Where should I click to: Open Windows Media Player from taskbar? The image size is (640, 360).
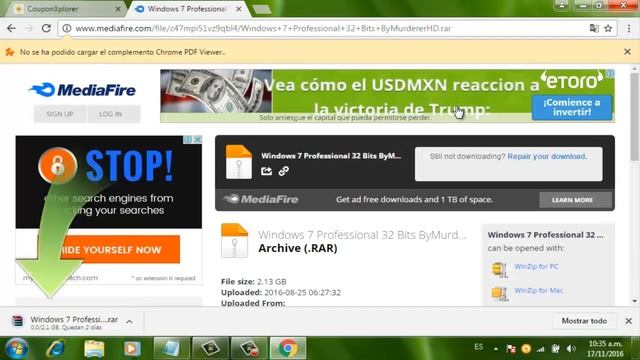click(132, 349)
